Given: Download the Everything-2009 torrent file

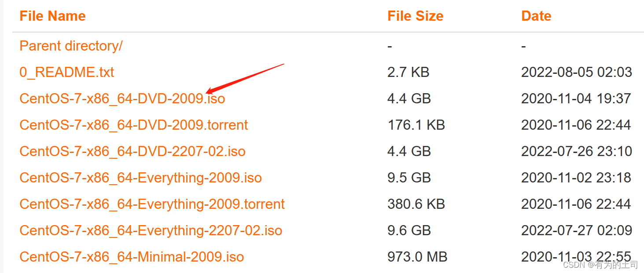Looking at the screenshot, I should (152, 204).
